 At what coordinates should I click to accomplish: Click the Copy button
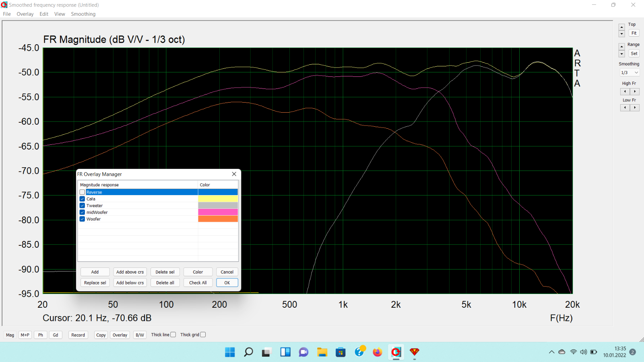click(101, 335)
